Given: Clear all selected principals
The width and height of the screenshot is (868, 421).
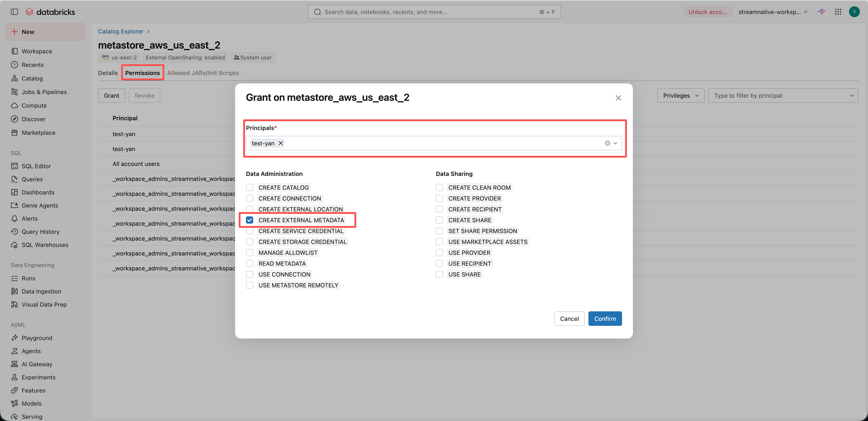Looking at the screenshot, I should pyautogui.click(x=607, y=143).
